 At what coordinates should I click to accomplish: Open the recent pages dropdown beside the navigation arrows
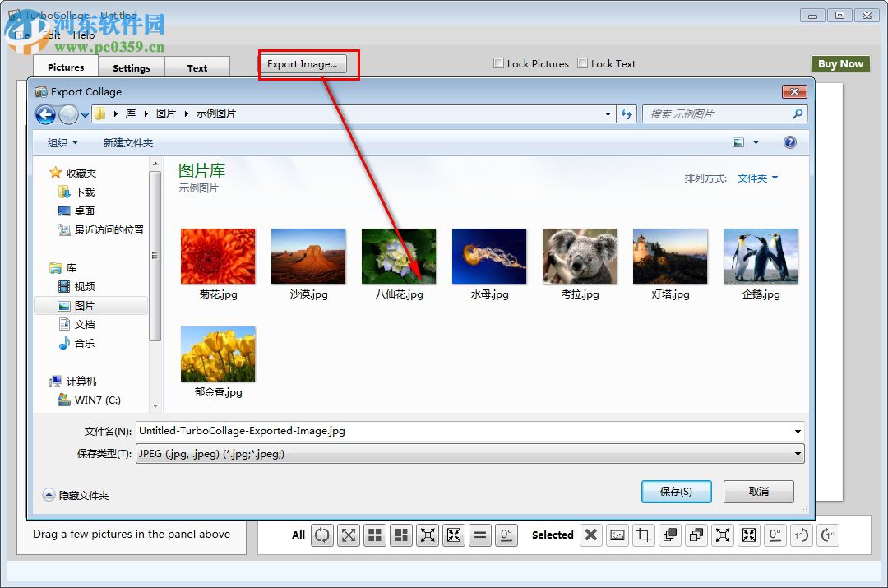[85, 115]
